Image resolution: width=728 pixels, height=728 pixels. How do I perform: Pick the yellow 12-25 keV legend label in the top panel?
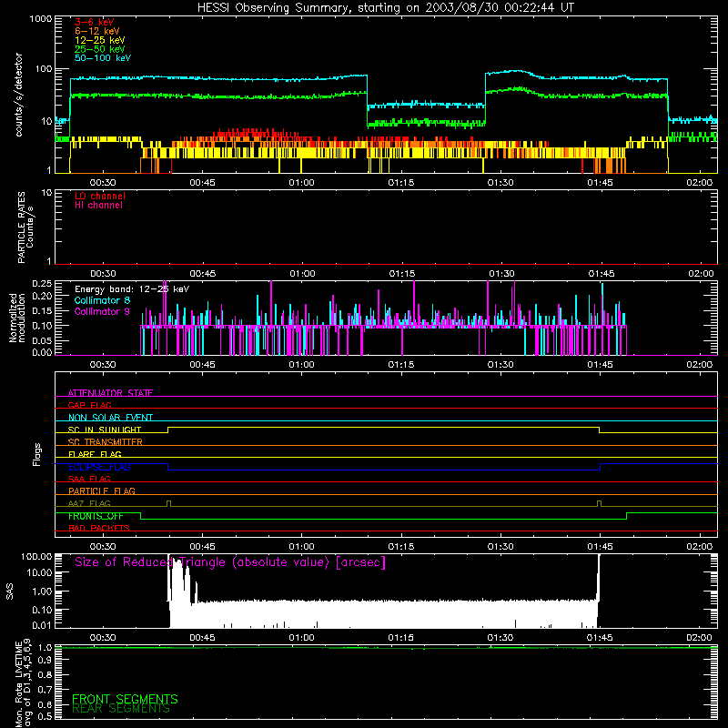coord(100,40)
